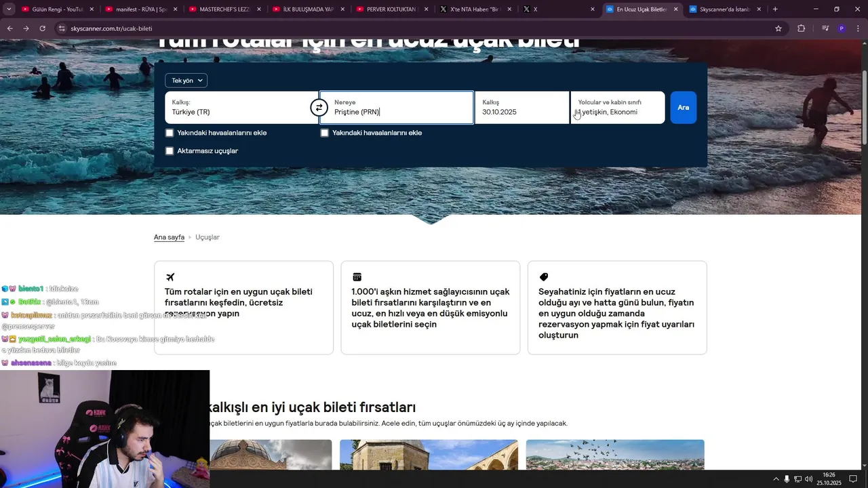The width and height of the screenshot is (868, 488).
Task: Reload the Skyscanner page
Action: coord(42,28)
